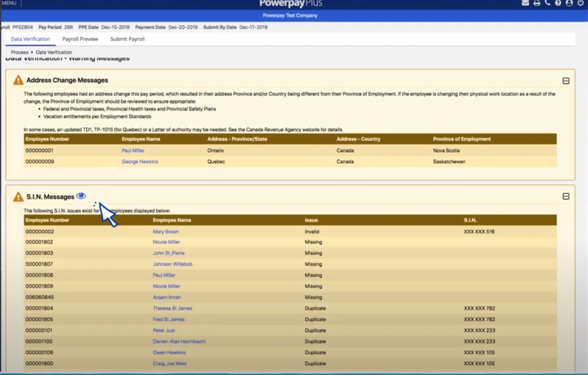Click the Saskatchewan employment cell
The height and width of the screenshot is (375, 588).
pyautogui.click(x=449, y=161)
